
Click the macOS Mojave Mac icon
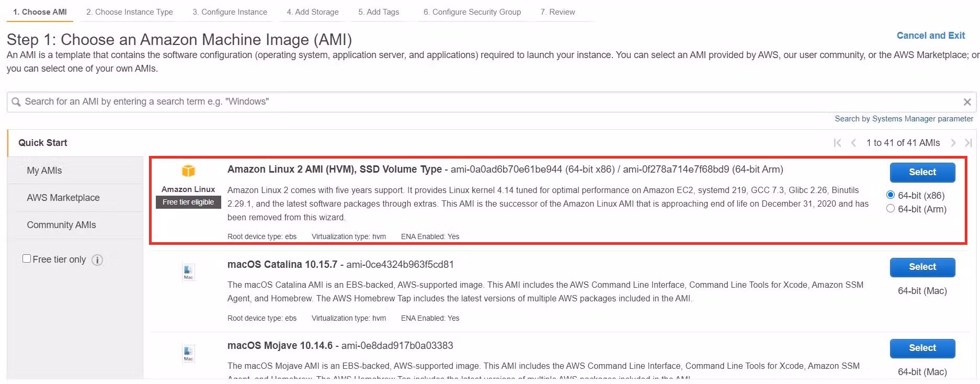(188, 353)
